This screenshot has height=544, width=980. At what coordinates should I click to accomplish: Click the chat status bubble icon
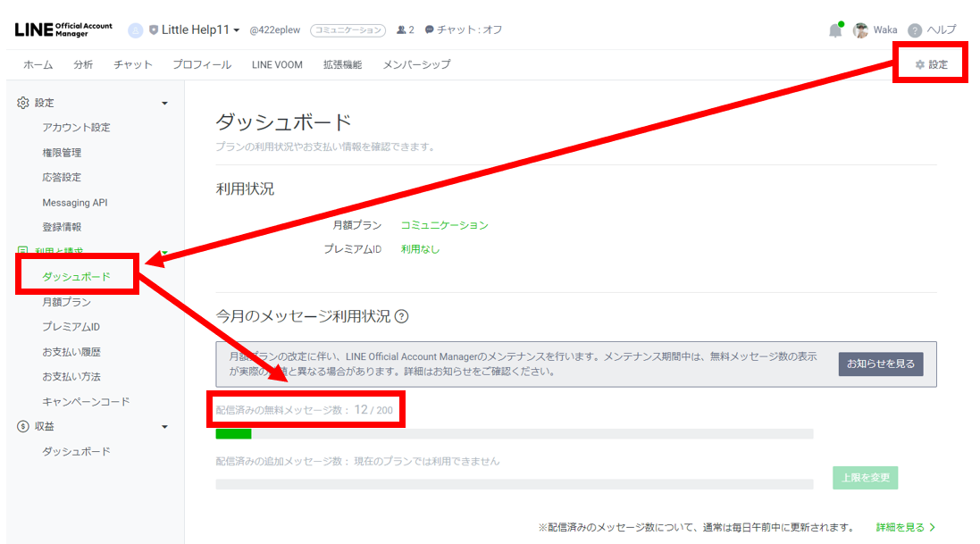pyautogui.click(x=430, y=30)
